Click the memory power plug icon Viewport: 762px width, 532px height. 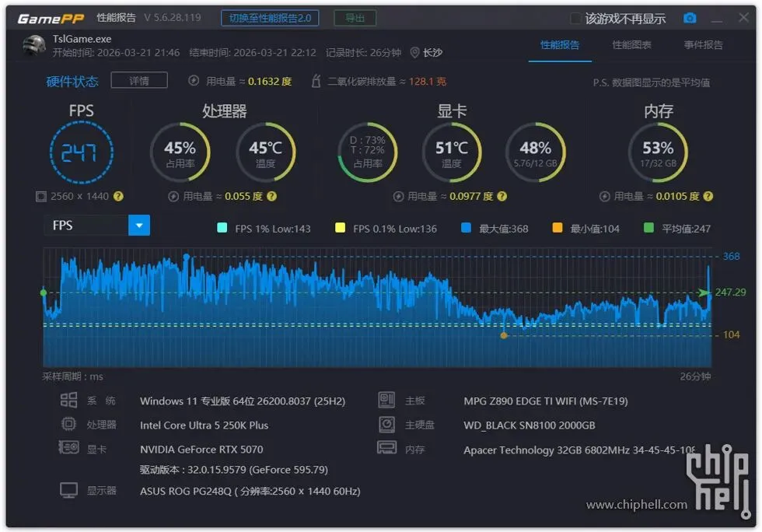[x=605, y=197]
